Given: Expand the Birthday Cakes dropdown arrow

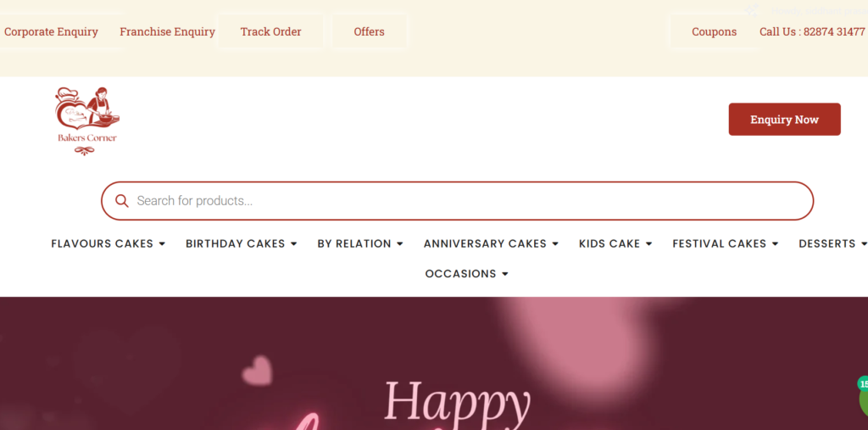Looking at the screenshot, I should [x=294, y=243].
